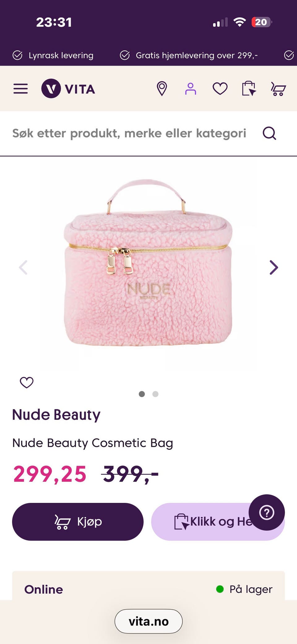Tap the vita.no address pill
This screenshot has height=644, width=297.
point(148,621)
